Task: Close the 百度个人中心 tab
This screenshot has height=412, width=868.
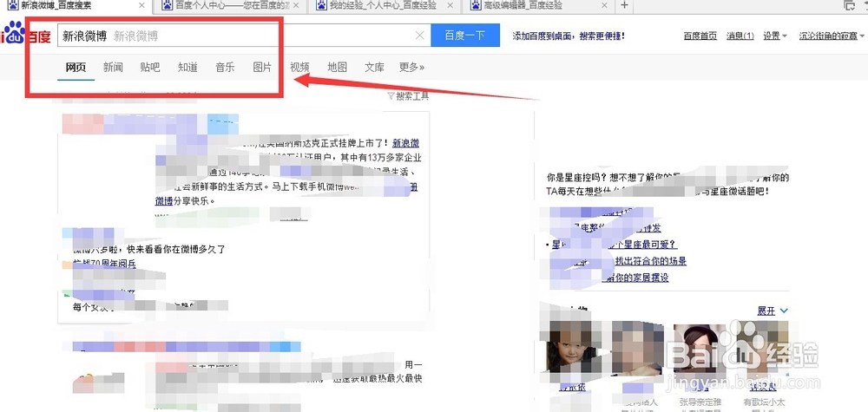Action: (296, 5)
